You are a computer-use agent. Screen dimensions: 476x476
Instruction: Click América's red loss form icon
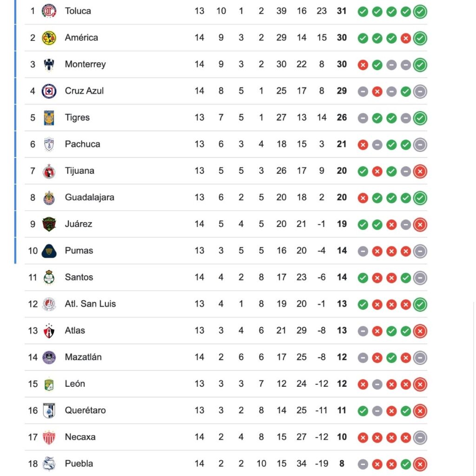coord(406,38)
